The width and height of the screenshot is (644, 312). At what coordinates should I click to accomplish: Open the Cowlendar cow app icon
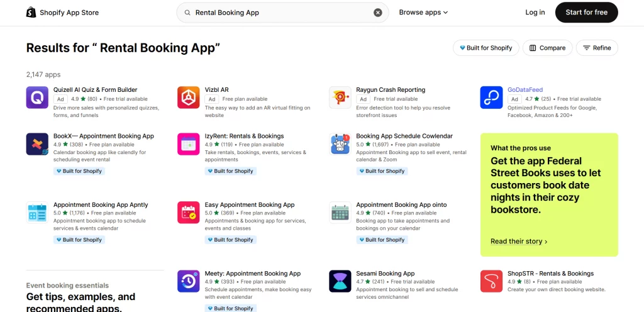click(x=340, y=144)
